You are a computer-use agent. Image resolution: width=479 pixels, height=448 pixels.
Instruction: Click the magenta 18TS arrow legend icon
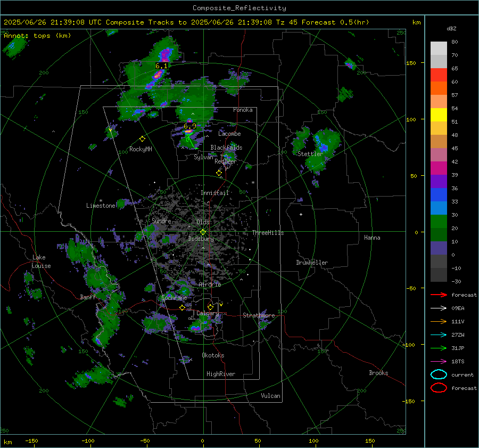439,362
